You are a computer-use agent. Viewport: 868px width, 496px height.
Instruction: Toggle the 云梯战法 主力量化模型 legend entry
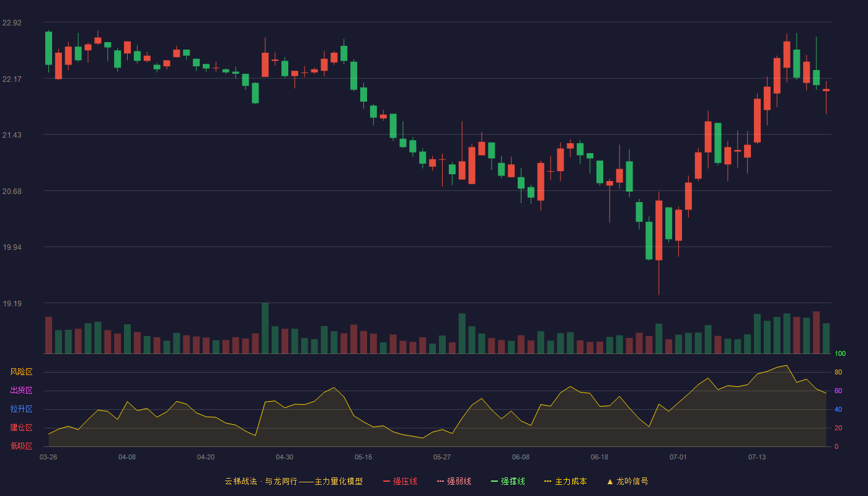tap(293, 481)
